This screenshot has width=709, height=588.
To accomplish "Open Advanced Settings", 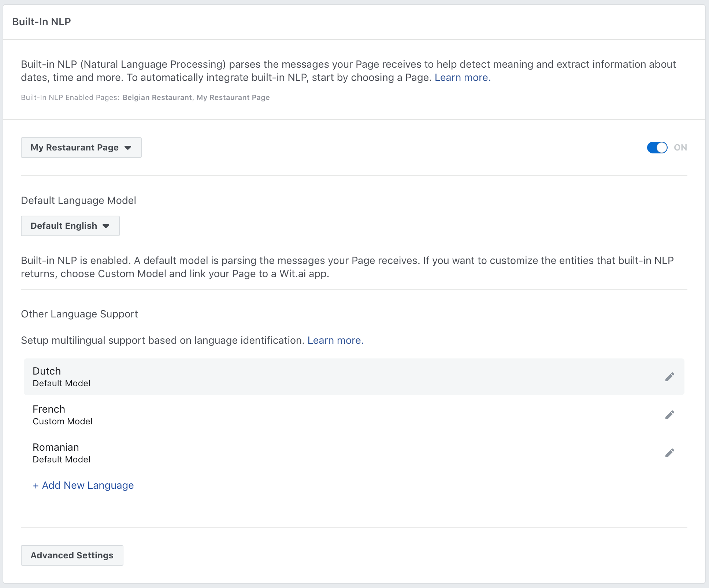I will [x=72, y=555].
